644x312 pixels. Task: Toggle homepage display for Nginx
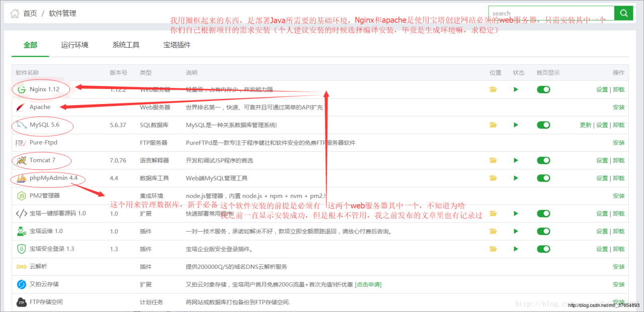point(543,89)
